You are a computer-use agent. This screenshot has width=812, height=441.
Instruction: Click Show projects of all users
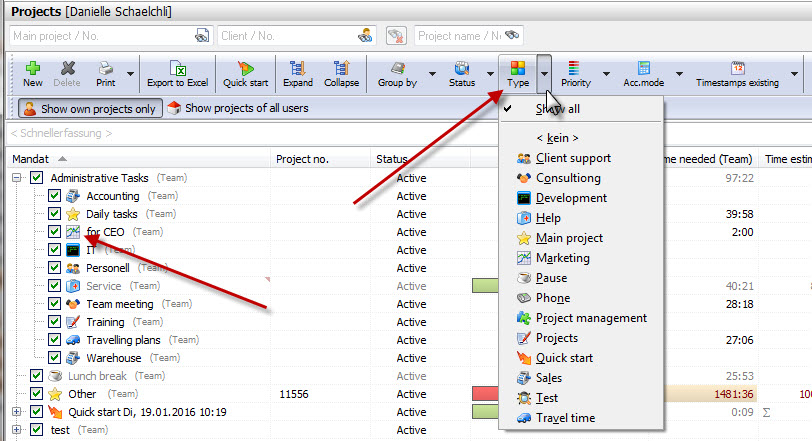tap(238, 108)
